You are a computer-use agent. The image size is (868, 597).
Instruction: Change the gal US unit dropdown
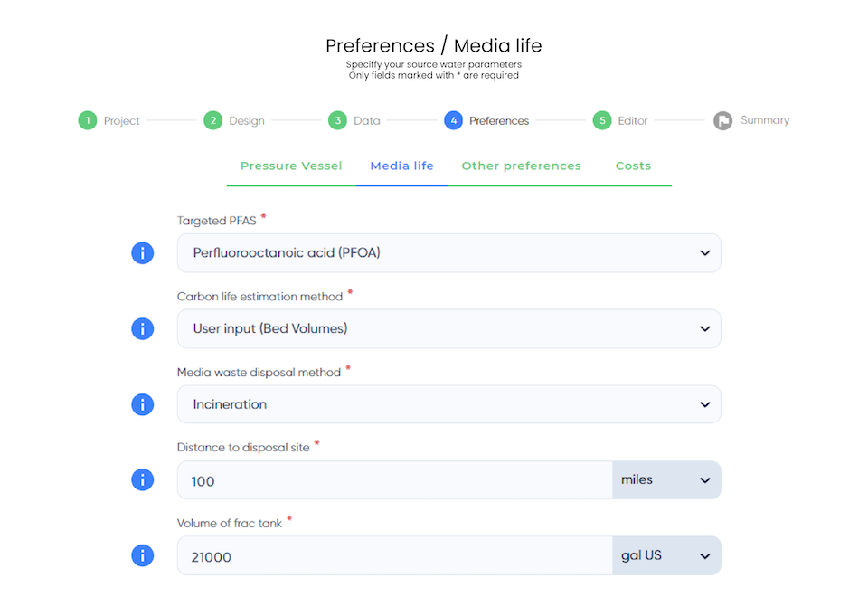(666, 555)
